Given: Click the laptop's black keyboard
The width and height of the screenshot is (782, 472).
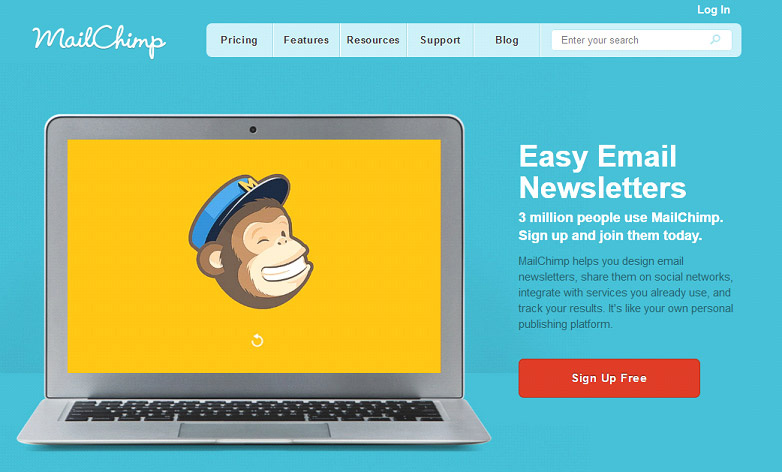Looking at the screenshot, I should (254, 411).
